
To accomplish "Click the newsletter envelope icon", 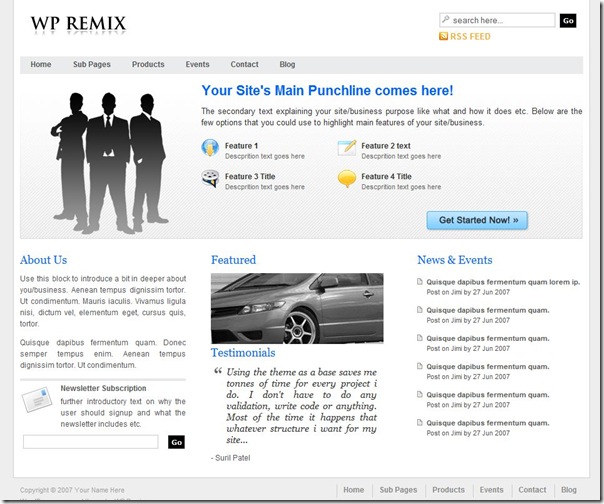I will click(x=37, y=399).
